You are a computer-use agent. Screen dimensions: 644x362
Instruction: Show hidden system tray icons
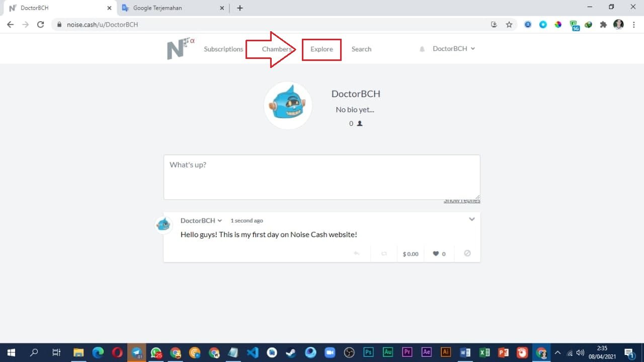tap(557, 352)
